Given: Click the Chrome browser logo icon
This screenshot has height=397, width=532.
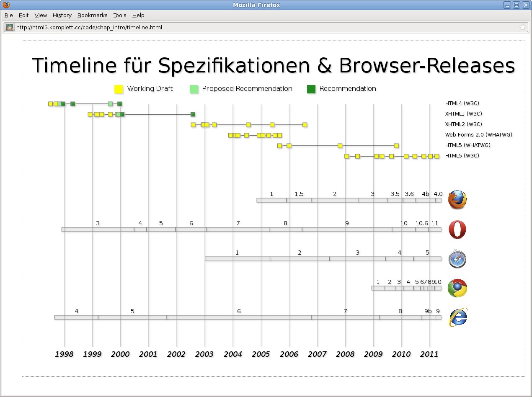Looking at the screenshot, I should [457, 288].
